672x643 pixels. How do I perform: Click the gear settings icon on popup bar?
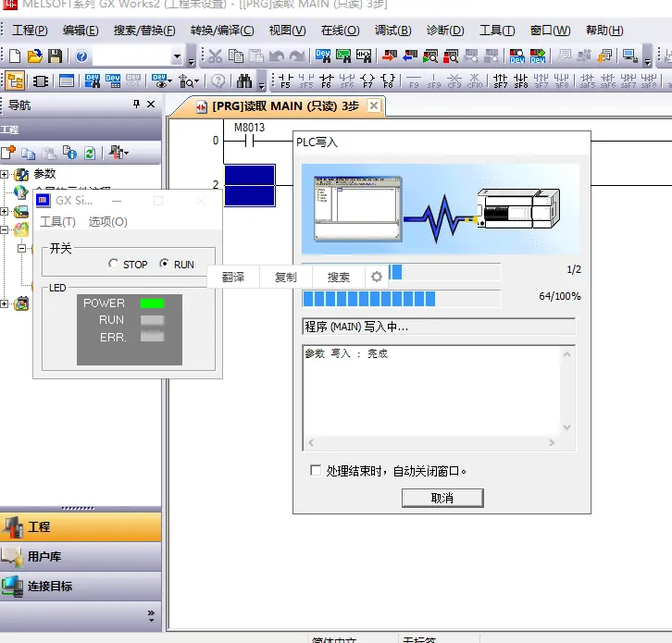(x=377, y=277)
